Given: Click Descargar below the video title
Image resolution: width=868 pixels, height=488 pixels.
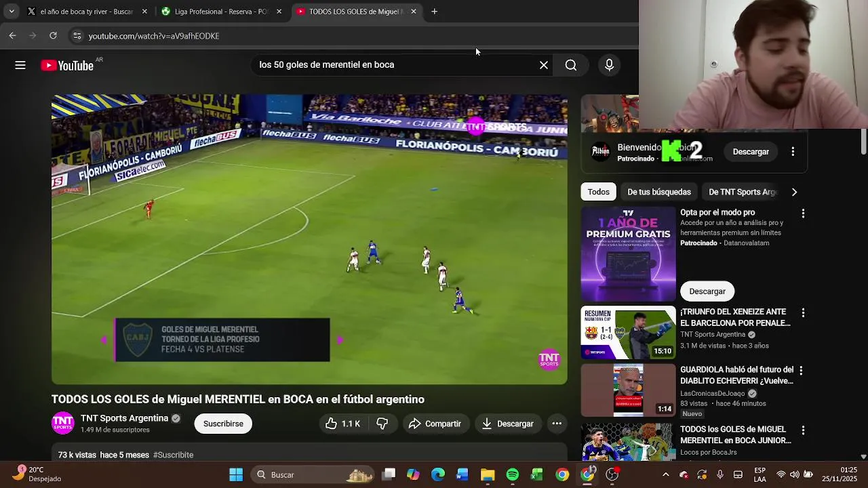Looking at the screenshot, I should pos(507,424).
